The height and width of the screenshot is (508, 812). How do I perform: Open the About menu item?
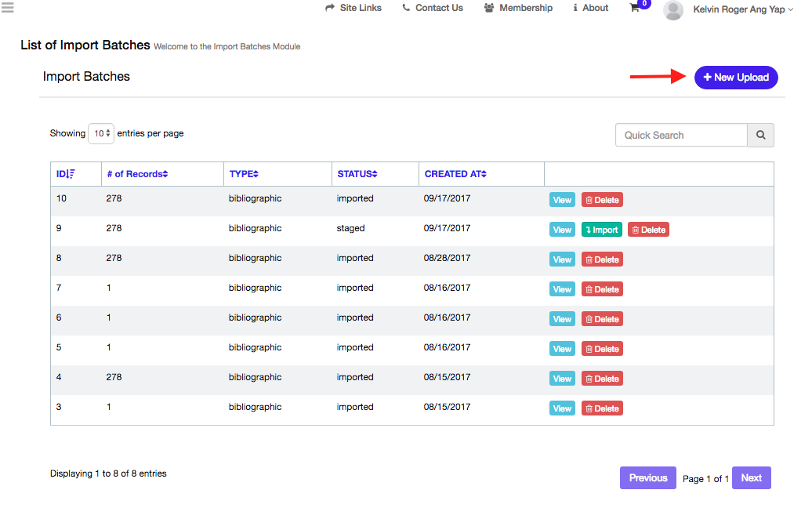(590, 8)
